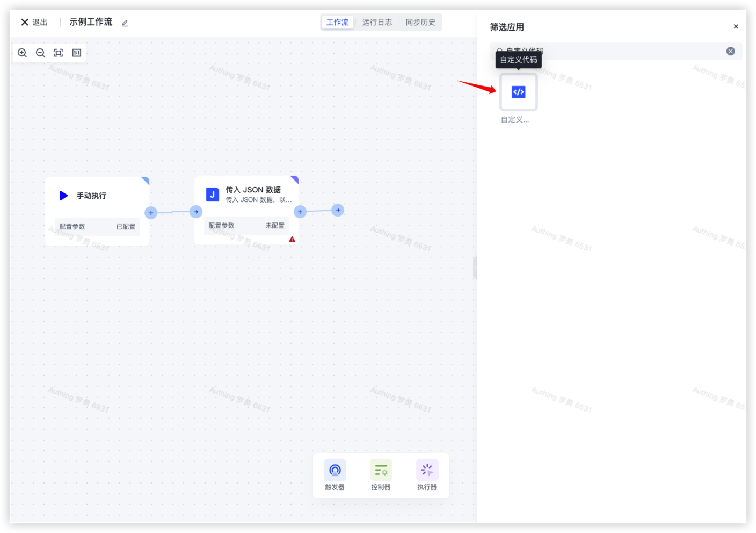The width and height of the screenshot is (756, 533).
Task: Expand 配置参数 on 传入 JSON 数据 node
Action: click(x=246, y=226)
